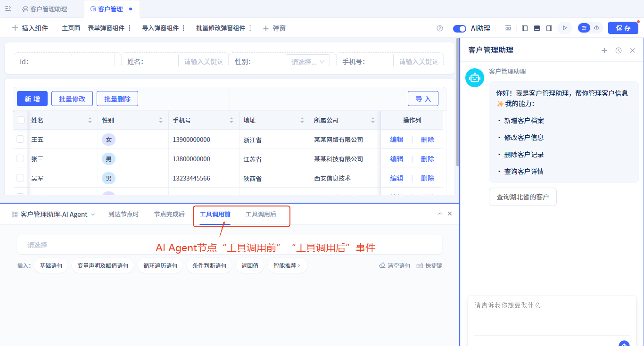Start a new chat with plus icon
Image resolution: width=644 pixels, height=346 pixels.
tap(604, 50)
